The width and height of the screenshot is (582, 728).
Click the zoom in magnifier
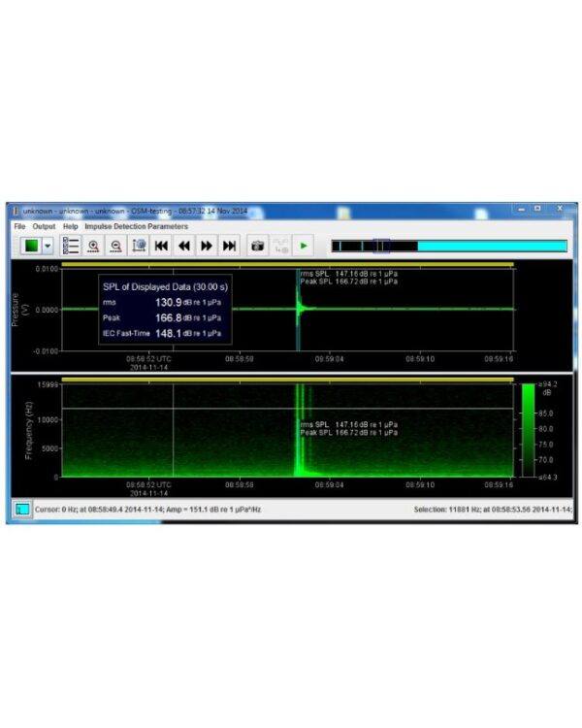pos(94,247)
